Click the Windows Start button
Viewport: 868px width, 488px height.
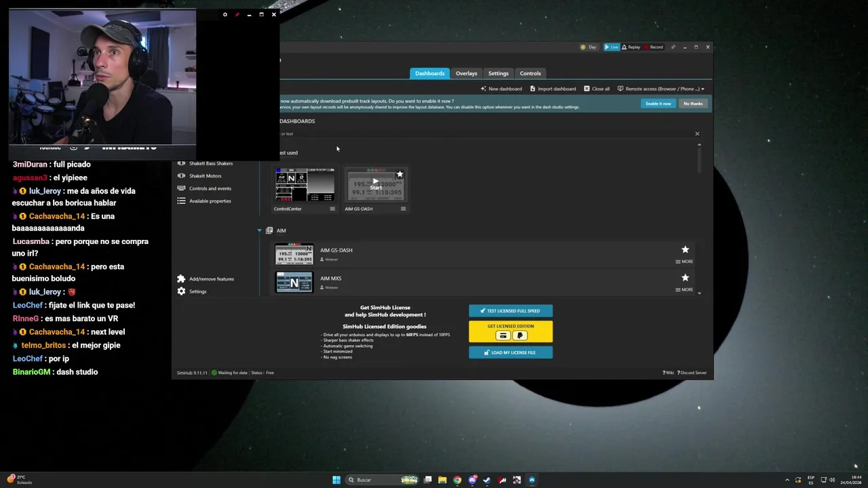(x=336, y=480)
